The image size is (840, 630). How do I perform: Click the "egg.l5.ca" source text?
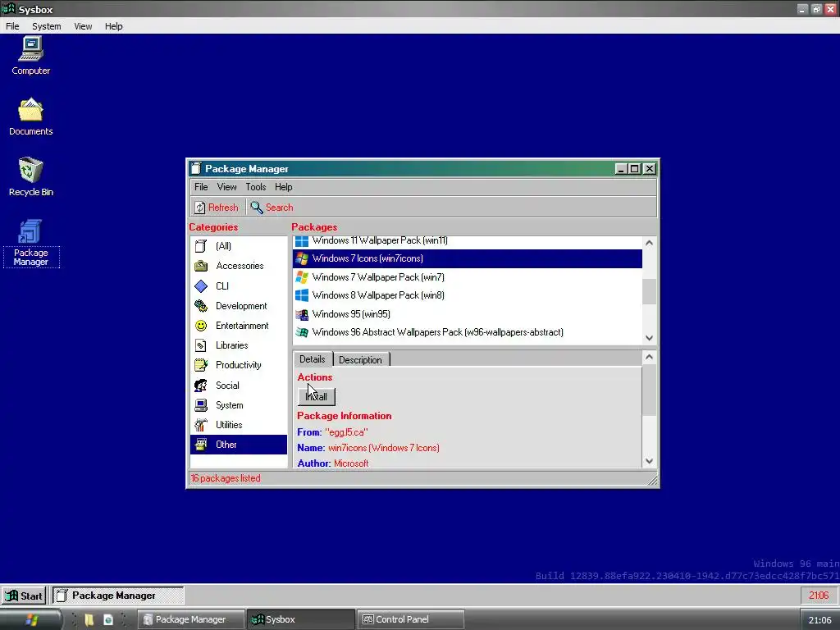click(x=346, y=432)
